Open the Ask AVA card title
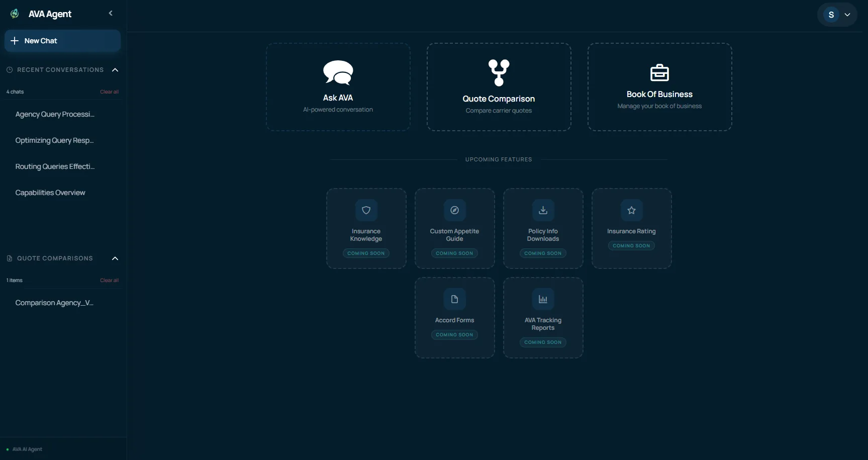The height and width of the screenshot is (460, 868). pyautogui.click(x=338, y=98)
